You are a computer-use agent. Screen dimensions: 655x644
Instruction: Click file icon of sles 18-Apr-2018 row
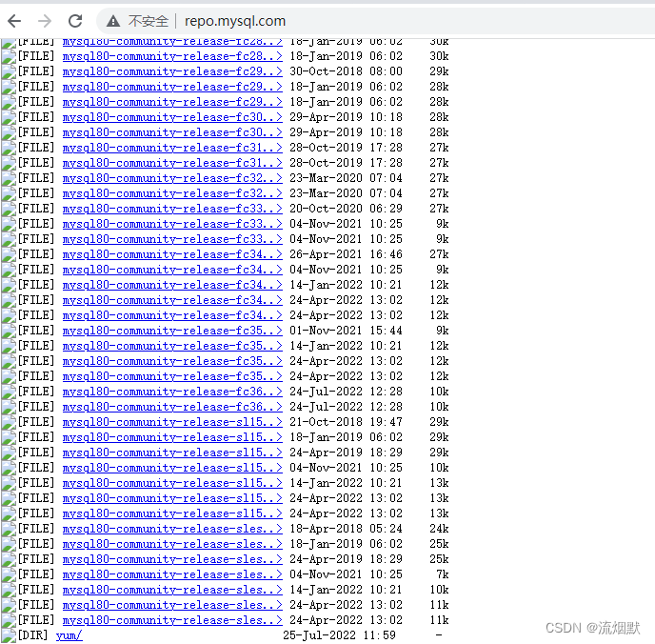click(x=9, y=529)
